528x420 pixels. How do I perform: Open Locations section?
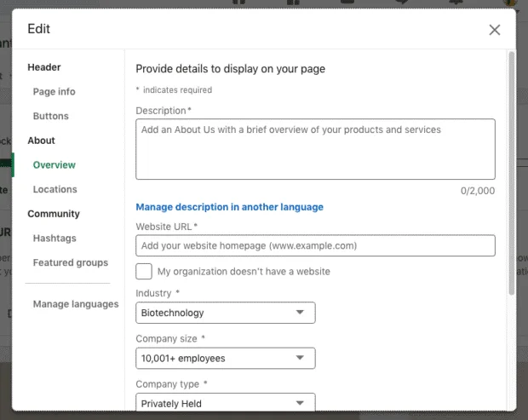point(55,189)
